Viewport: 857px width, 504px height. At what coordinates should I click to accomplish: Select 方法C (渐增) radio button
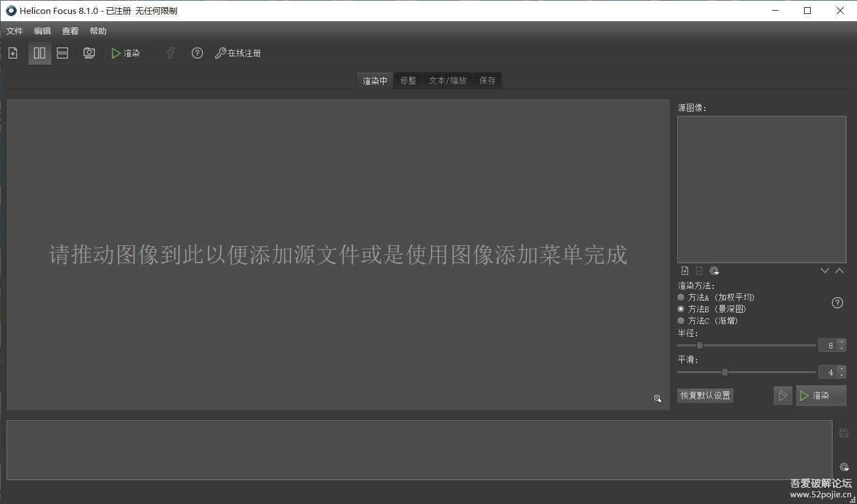[681, 321]
